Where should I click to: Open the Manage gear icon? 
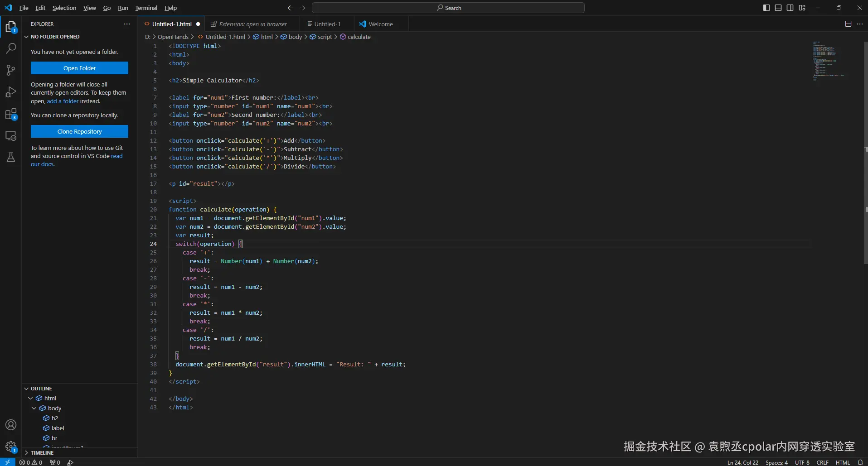(x=11, y=447)
